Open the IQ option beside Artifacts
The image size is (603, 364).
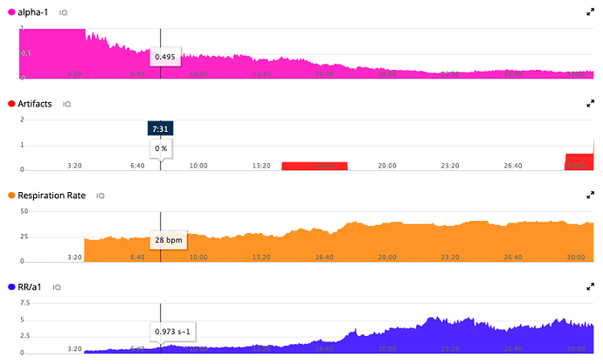pyautogui.click(x=67, y=104)
